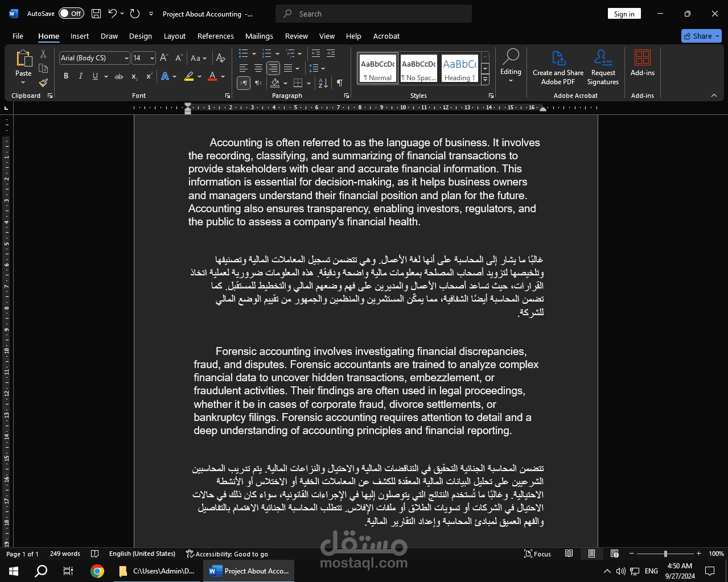Switch to the Acrobat tab
This screenshot has height=582, width=728.
pos(386,36)
